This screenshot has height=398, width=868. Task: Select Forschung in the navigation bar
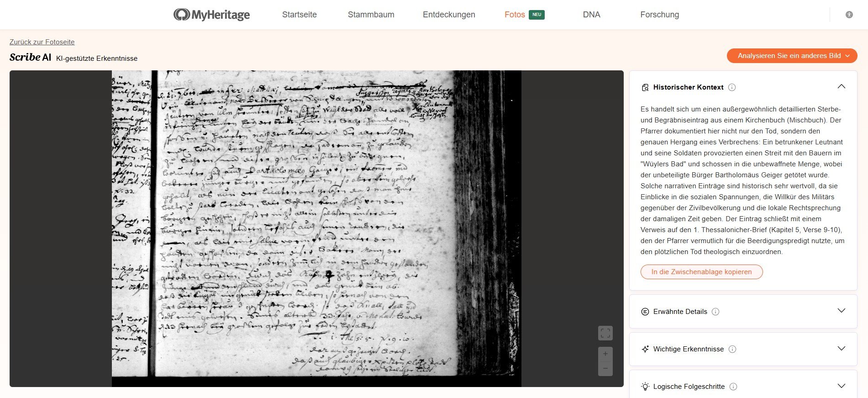(x=659, y=15)
